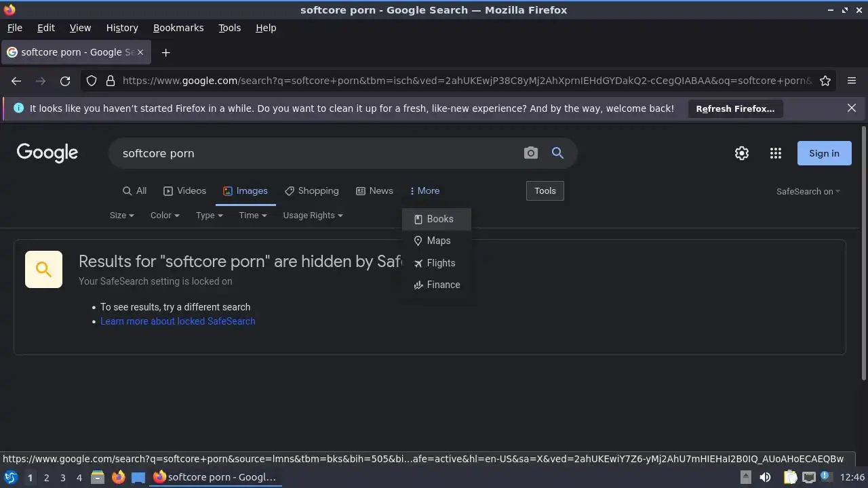Choose Finance from the More menu
868x488 pixels.
coord(436,285)
